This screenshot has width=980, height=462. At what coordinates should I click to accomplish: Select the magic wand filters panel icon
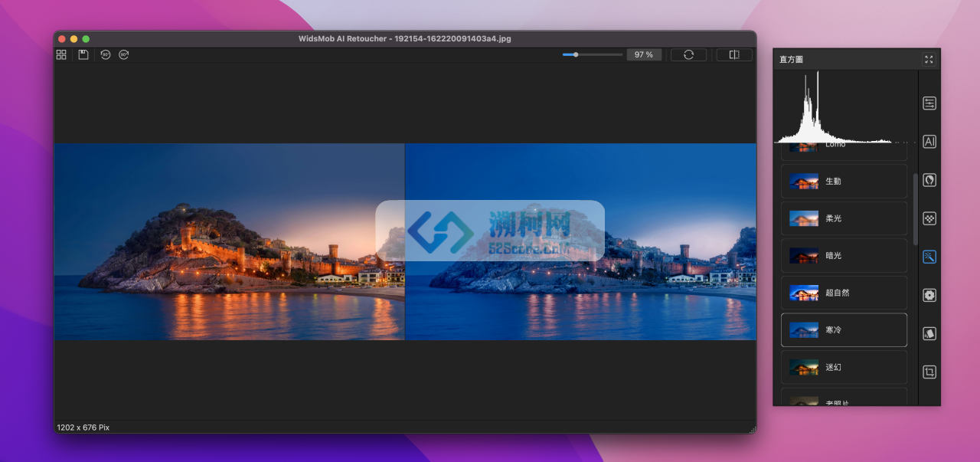(929, 257)
